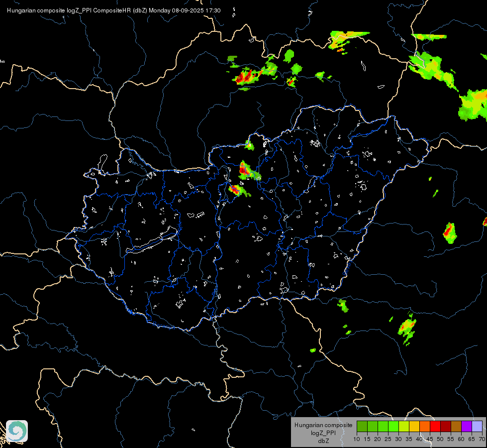Image resolution: width=487 pixels, height=448 pixels.
Task: Click the 'logZ_PPI' legend label
Action: point(323,433)
